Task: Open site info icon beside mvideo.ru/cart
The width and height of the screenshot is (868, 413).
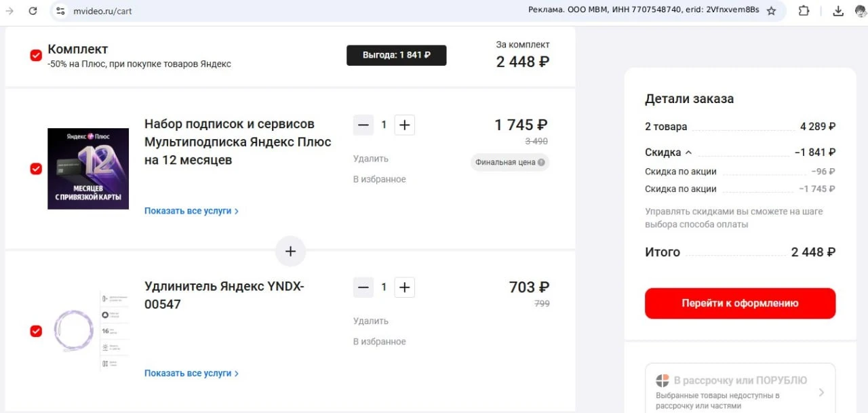Action: tap(60, 11)
